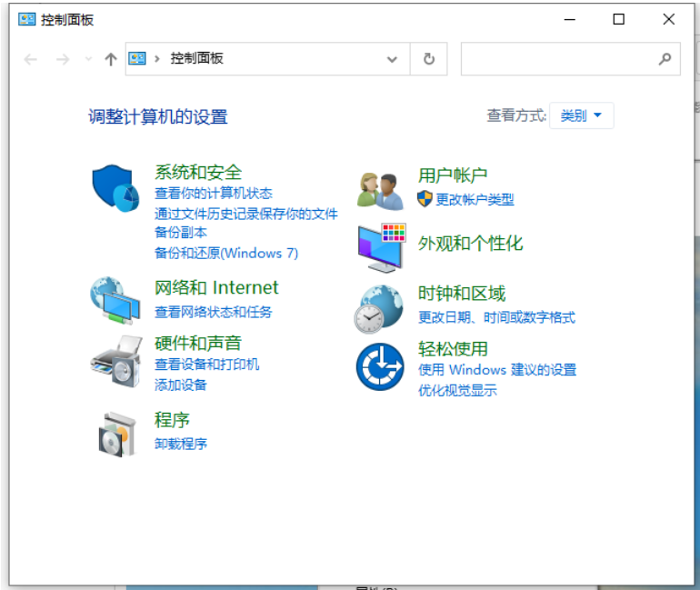Open 查看设备和打印机 link
The height and width of the screenshot is (590, 700).
(206, 364)
